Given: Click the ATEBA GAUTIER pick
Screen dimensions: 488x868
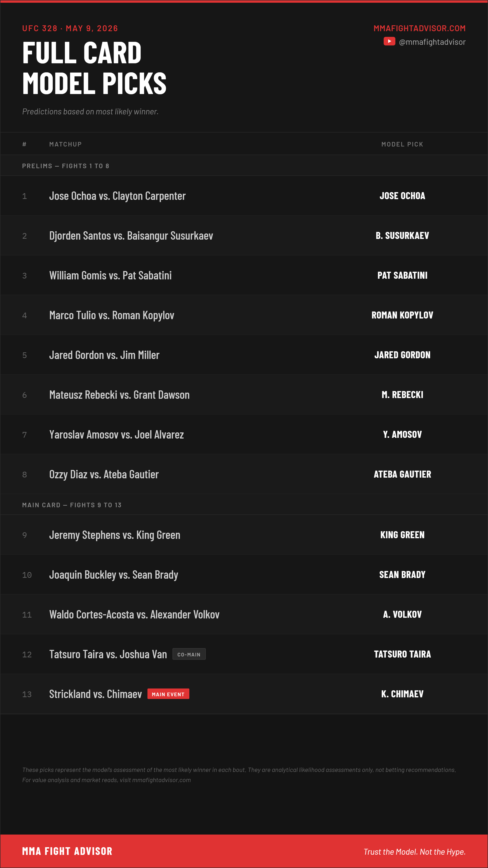Looking at the screenshot, I should [x=402, y=474].
